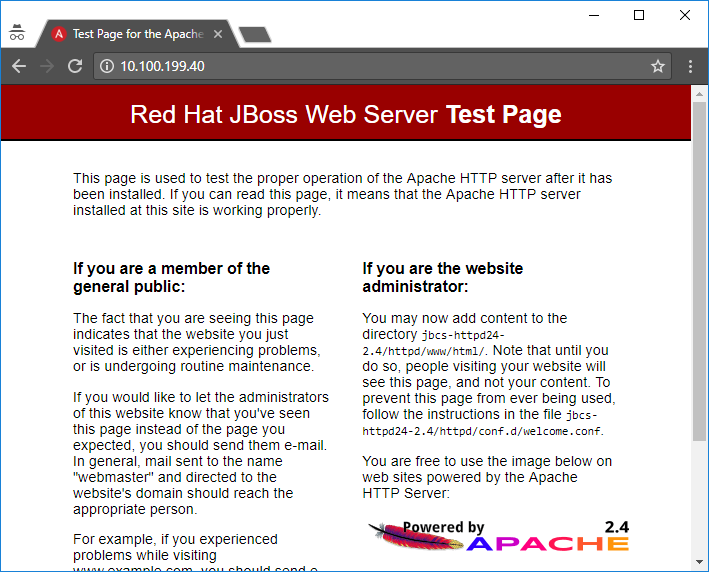Click the line 'For example, if you experienced'
This screenshot has width=709, height=572.
point(175,539)
